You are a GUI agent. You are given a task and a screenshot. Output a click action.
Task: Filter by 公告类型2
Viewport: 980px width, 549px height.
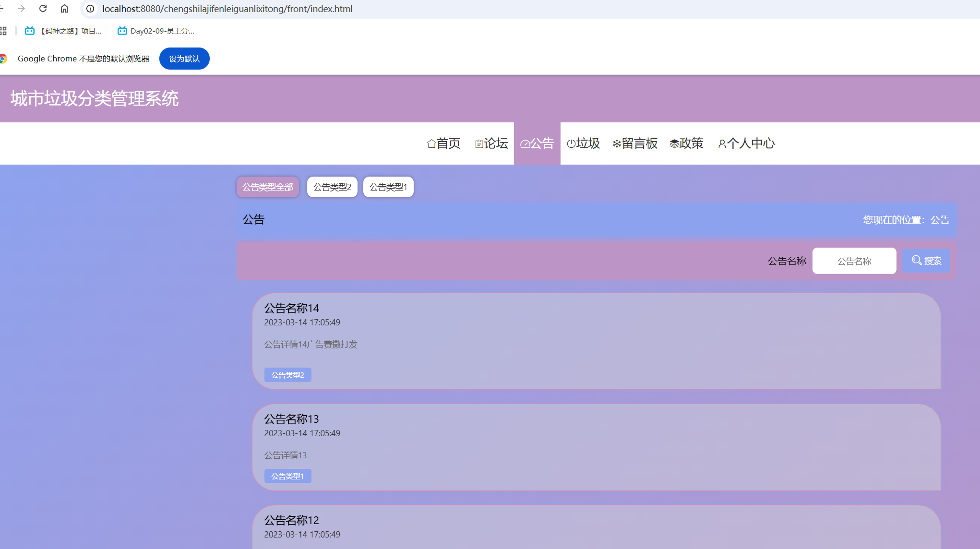coord(332,187)
